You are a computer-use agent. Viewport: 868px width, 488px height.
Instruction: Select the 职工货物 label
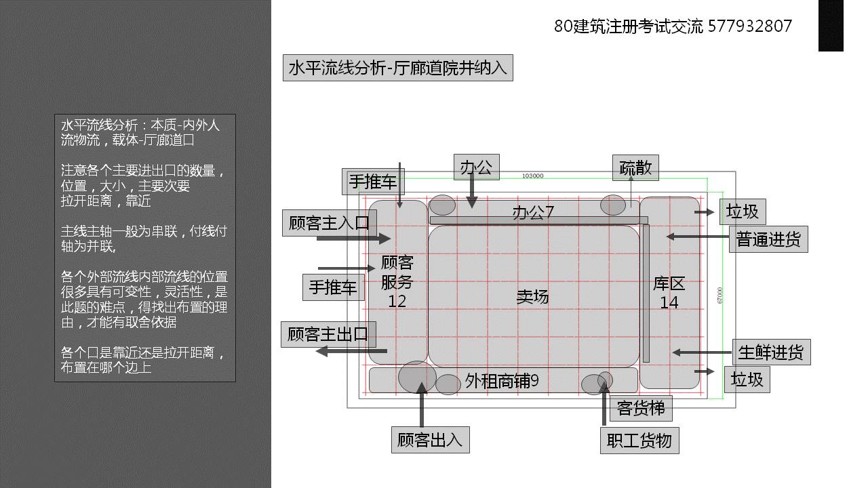tap(639, 441)
